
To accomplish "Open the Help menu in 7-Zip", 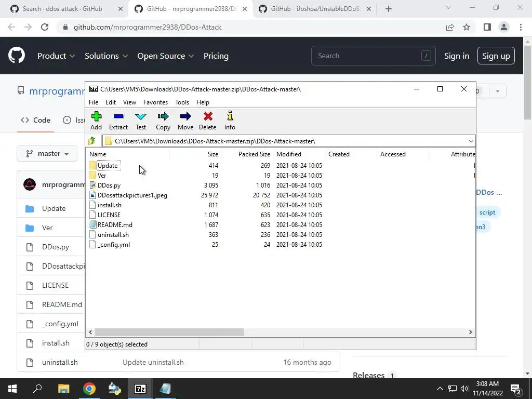I will [203, 102].
